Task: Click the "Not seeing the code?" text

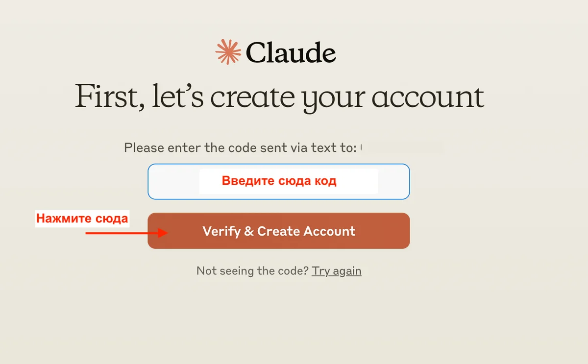Action: coord(252,271)
